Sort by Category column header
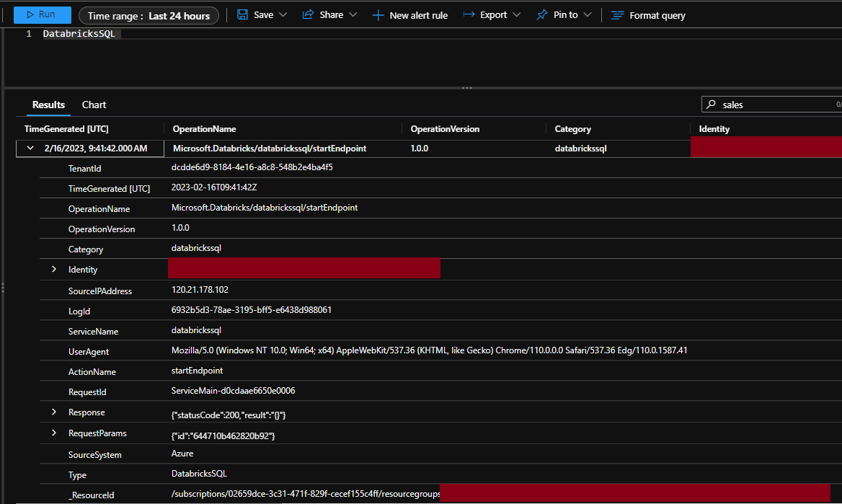Image resolution: width=842 pixels, height=504 pixels. click(573, 129)
